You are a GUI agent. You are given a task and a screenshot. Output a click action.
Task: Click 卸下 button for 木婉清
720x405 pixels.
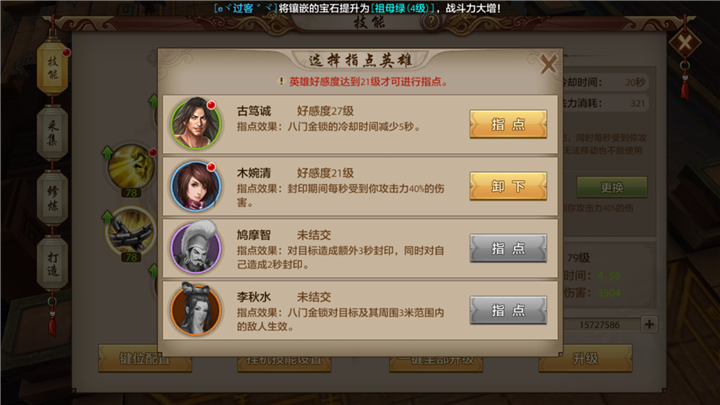pos(508,186)
